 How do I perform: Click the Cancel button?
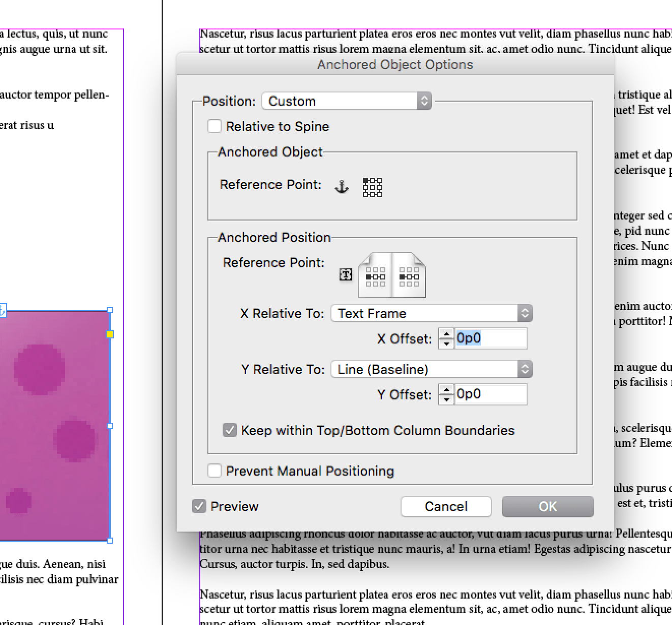446,506
